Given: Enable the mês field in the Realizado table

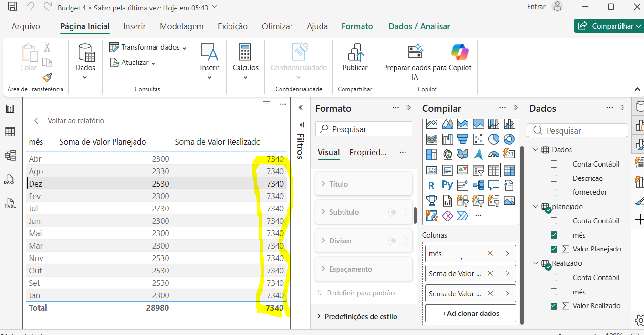Looking at the screenshot, I should pyautogui.click(x=553, y=292).
